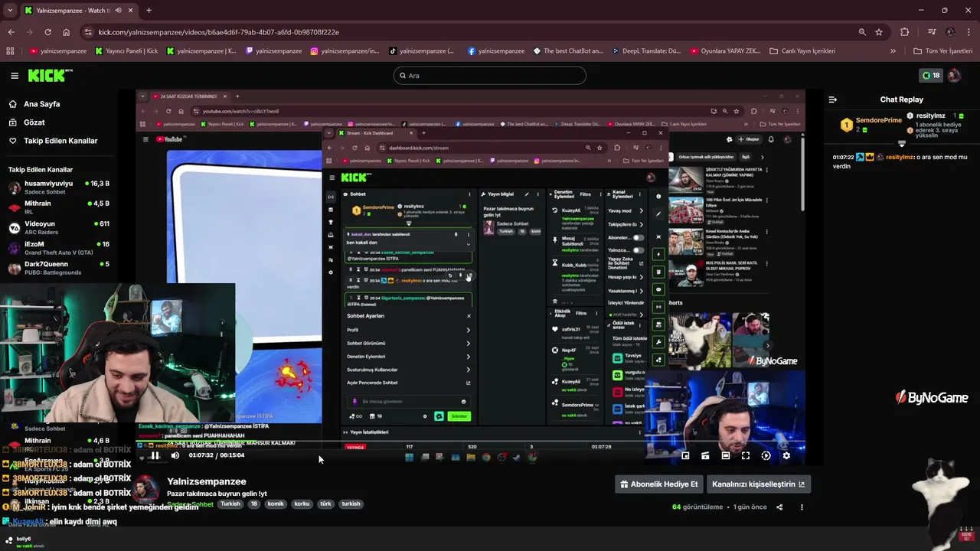Screen dimensions: 980x551
Task: Click the SemdorePrime name in the chat leaderboard
Action: 878,120
